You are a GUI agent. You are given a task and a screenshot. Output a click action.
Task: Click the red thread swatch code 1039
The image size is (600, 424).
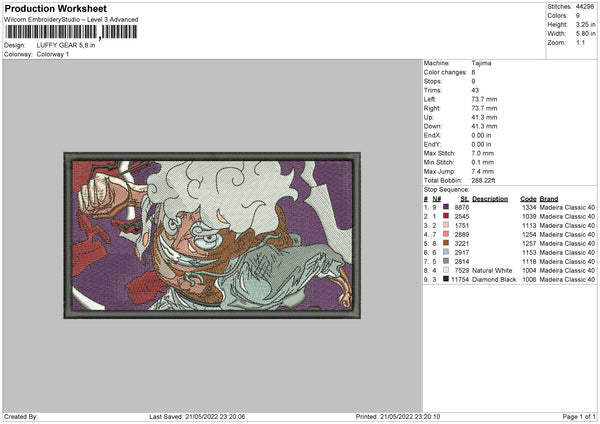[446, 216]
